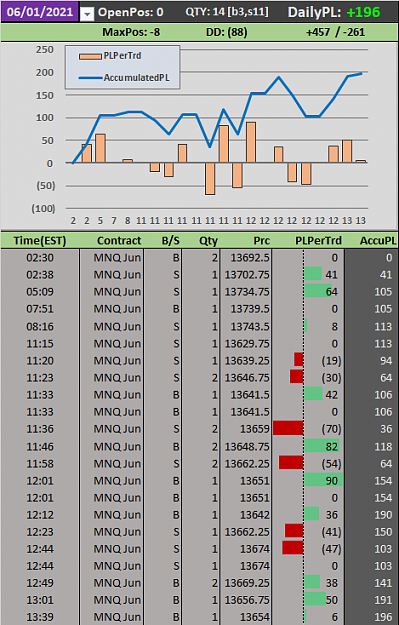Open the date dropdown arrow beside 06/01/2021

pyautogui.click(x=87, y=14)
